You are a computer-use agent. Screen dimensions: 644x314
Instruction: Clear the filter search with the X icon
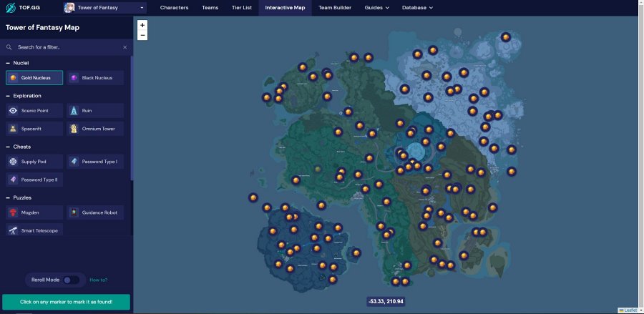pyautogui.click(x=125, y=47)
